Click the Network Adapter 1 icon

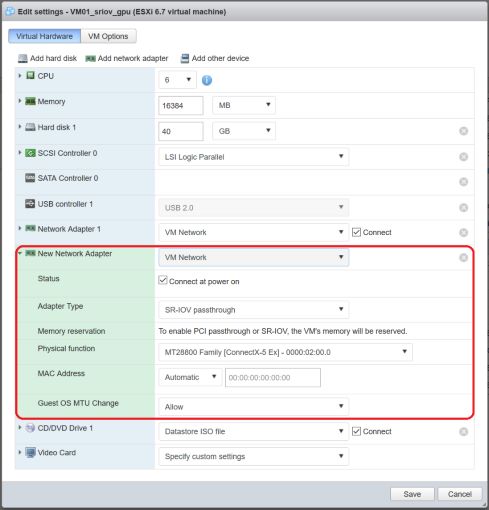pos(30,229)
